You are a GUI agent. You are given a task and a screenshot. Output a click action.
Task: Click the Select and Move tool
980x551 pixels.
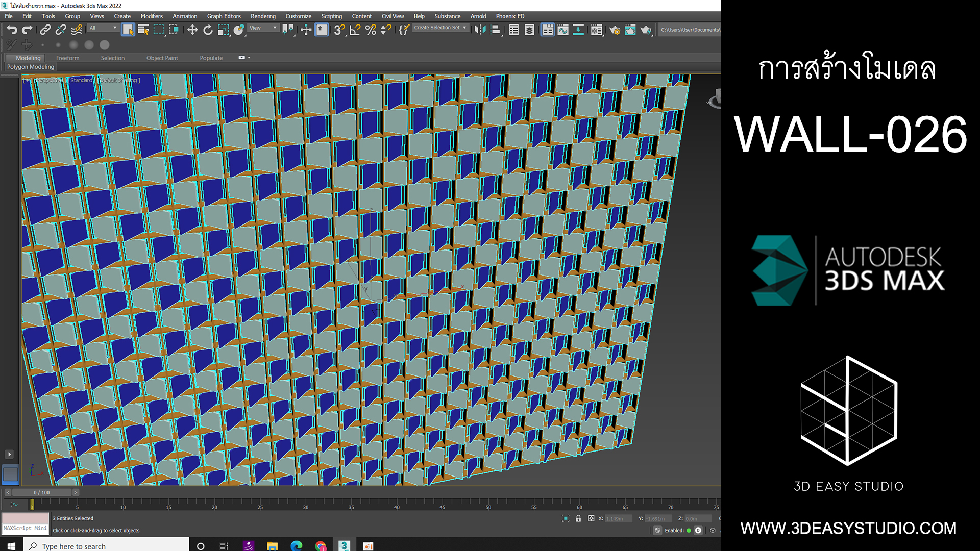coord(192,30)
